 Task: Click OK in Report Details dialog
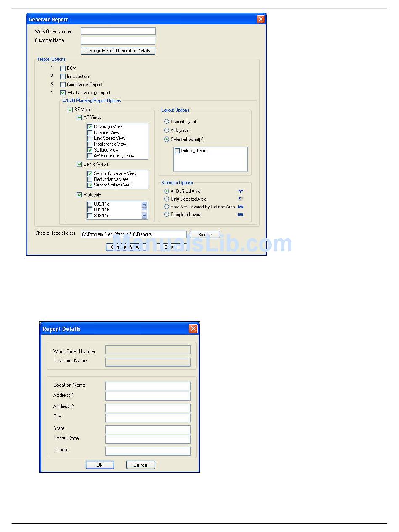pos(100,465)
